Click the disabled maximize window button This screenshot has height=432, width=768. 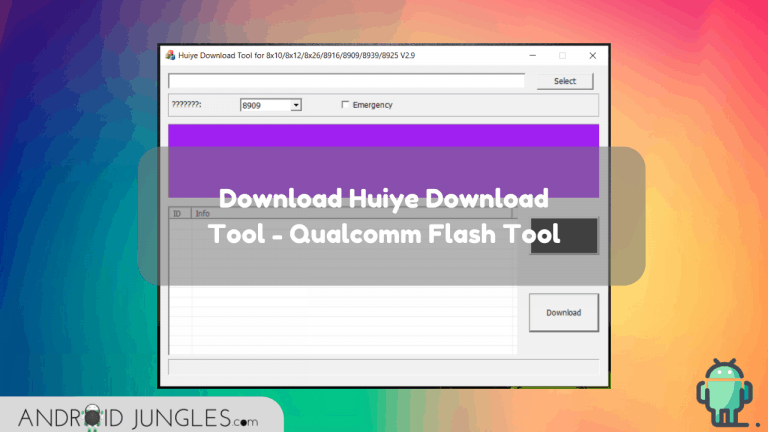tap(562, 55)
